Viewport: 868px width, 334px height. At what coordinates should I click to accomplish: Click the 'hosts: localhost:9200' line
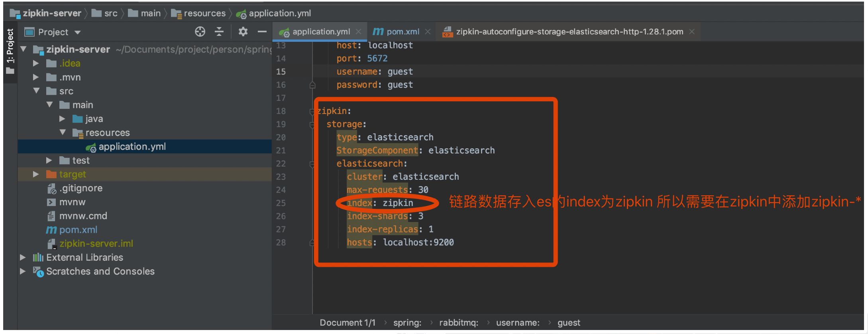pyautogui.click(x=400, y=242)
